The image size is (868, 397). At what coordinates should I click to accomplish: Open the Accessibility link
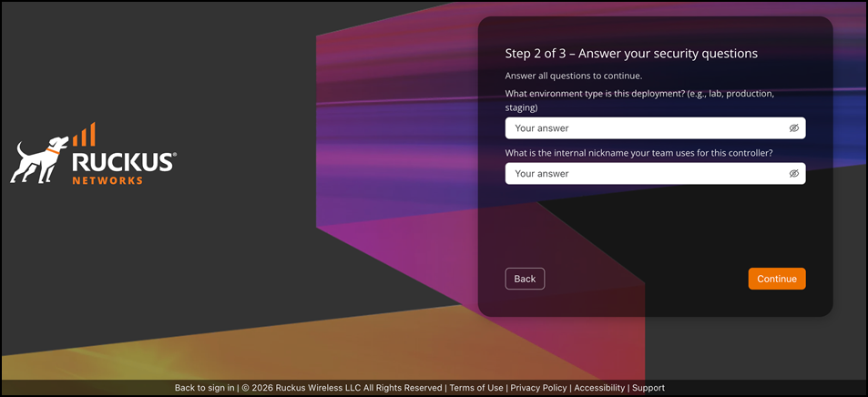[599, 388]
